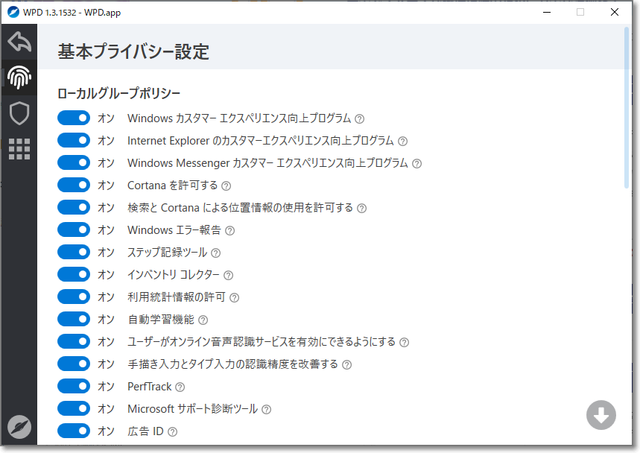Toggle the 自動学習機能 switch
The image size is (640, 453).
pyautogui.click(x=74, y=319)
